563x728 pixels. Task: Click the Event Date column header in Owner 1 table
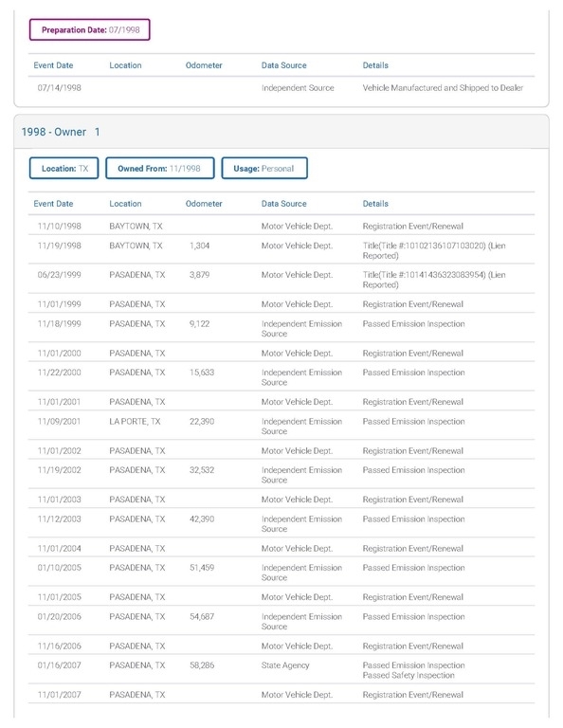53,204
